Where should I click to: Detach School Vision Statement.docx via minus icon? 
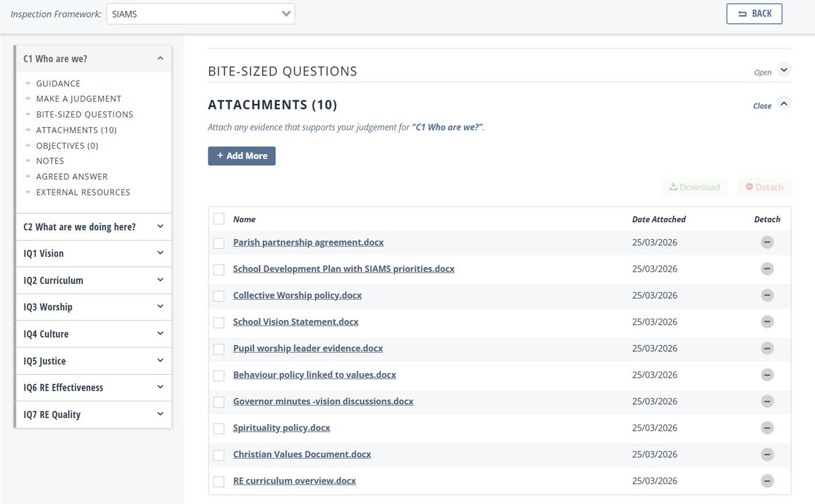[x=767, y=322]
